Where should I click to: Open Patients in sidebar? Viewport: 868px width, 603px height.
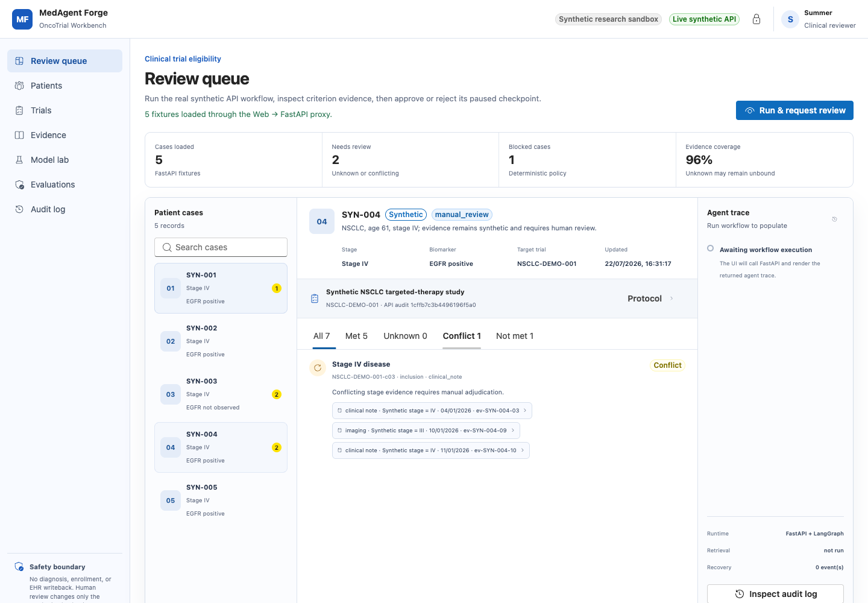64,86
